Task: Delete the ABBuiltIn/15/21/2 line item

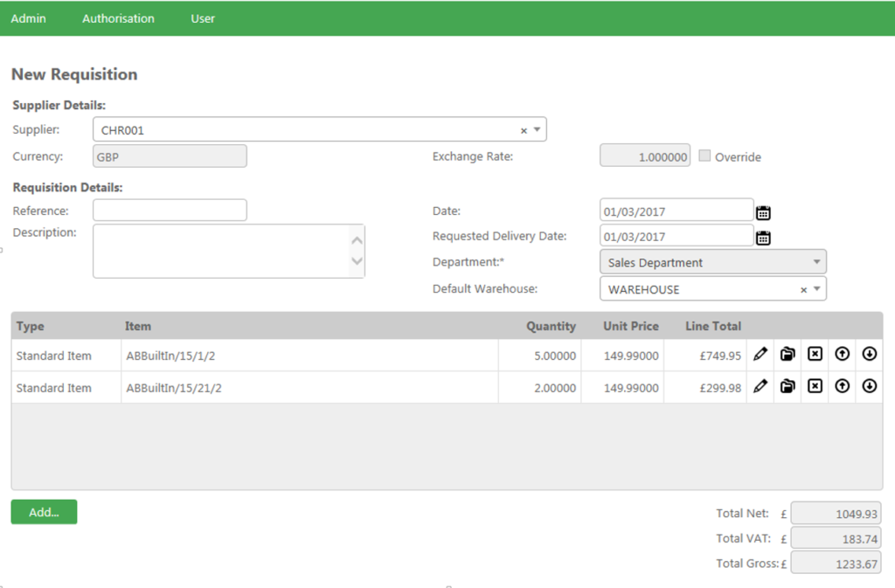Action: coord(815,386)
